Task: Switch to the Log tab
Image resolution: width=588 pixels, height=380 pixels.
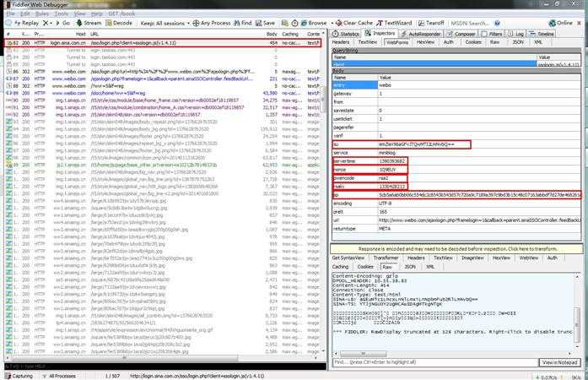Action: 516,34
